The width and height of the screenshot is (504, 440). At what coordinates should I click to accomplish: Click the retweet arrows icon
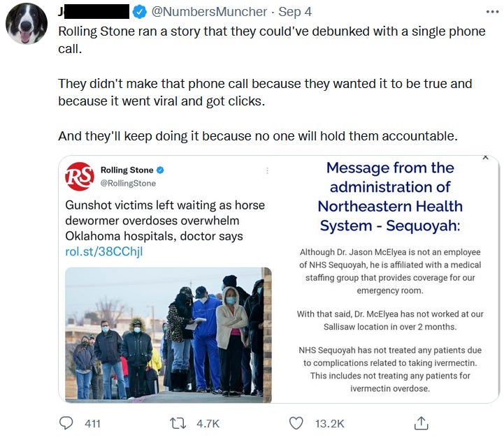(178, 423)
